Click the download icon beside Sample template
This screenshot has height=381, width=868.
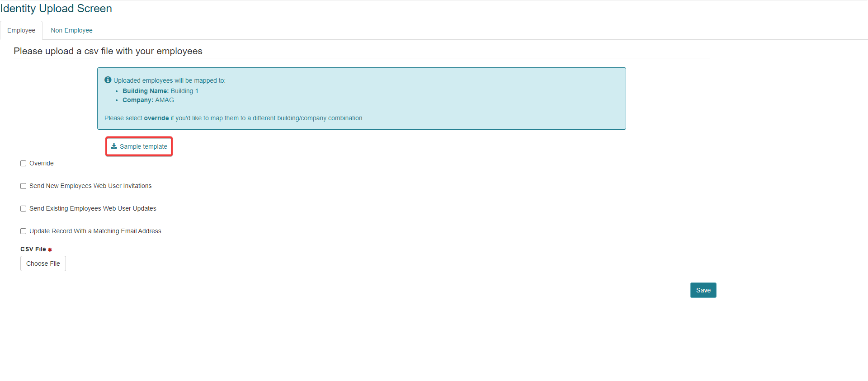pos(114,146)
